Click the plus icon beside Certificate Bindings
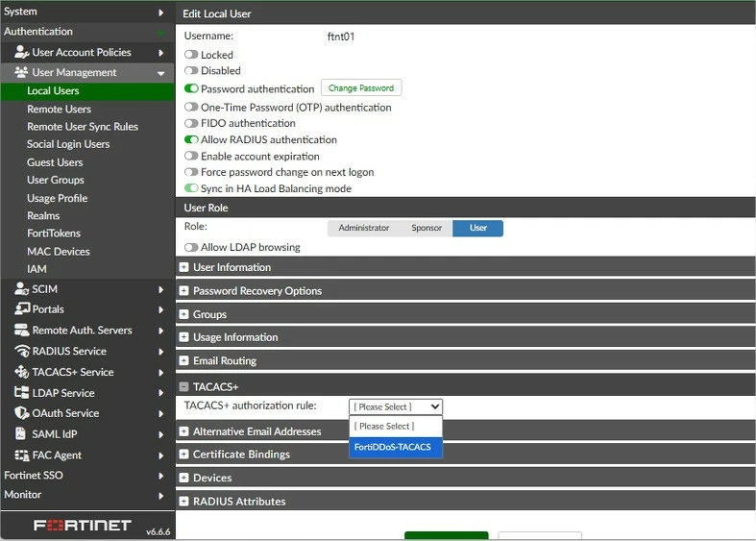756x541 pixels. 183,455
